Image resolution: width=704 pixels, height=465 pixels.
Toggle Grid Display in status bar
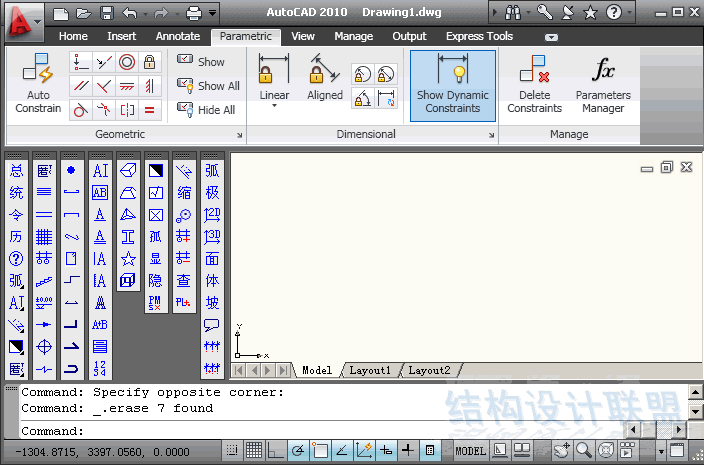254,450
